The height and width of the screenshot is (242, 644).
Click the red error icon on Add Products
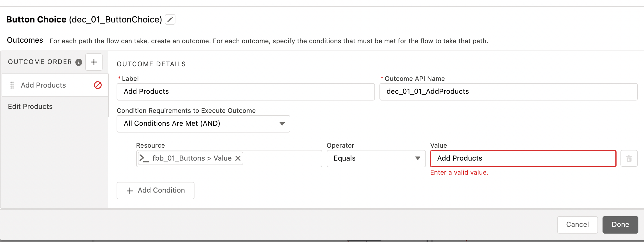click(x=98, y=85)
